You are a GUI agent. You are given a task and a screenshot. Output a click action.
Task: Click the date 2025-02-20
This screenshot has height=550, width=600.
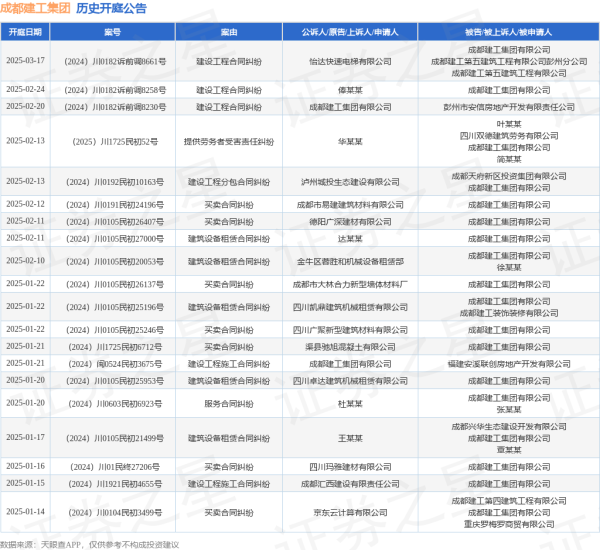(x=25, y=106)
